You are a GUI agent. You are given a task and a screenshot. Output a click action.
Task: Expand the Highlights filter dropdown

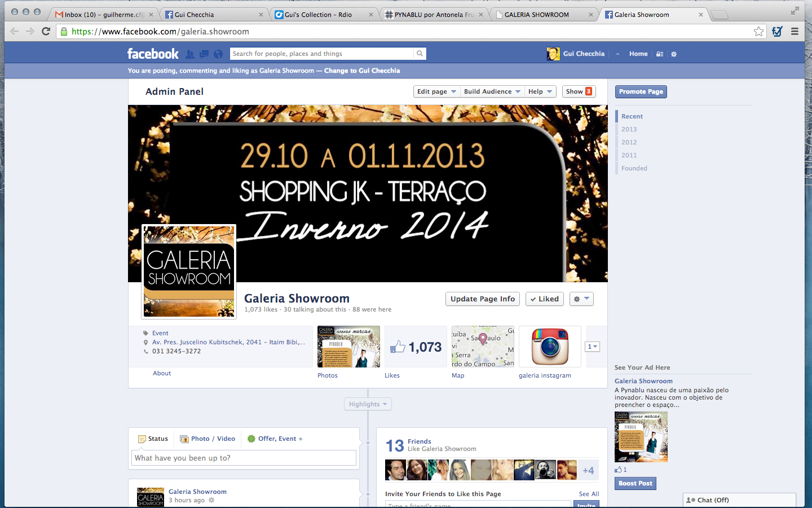pyautogui.click(x=368, y=404)
